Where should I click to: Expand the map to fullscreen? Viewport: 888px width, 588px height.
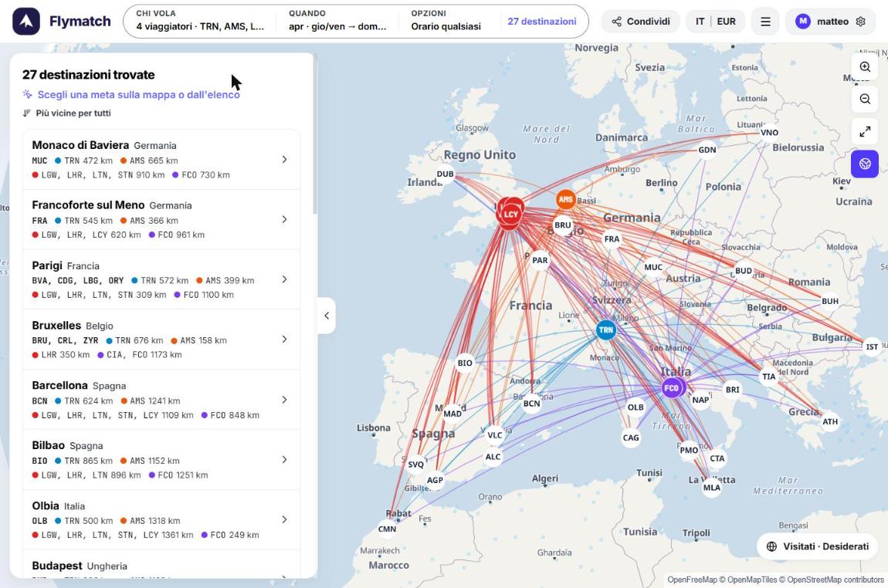tap(865, 132)
